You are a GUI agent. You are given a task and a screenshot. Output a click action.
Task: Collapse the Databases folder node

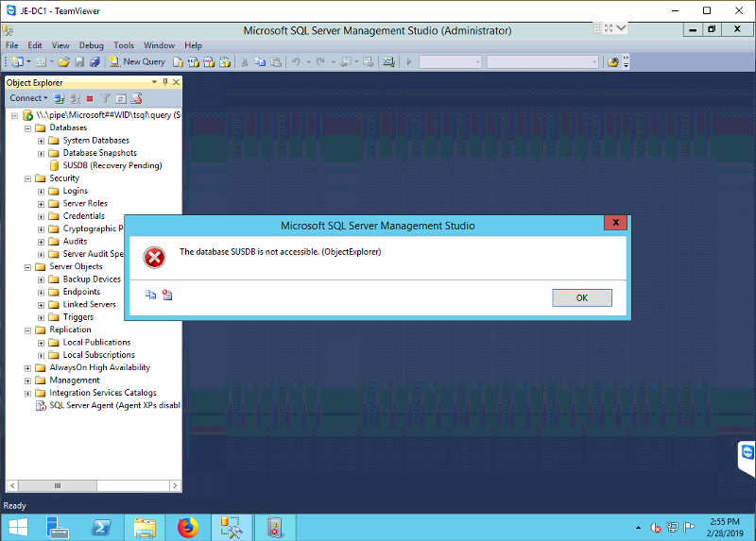pyautogui.click(x=27, y=128)
